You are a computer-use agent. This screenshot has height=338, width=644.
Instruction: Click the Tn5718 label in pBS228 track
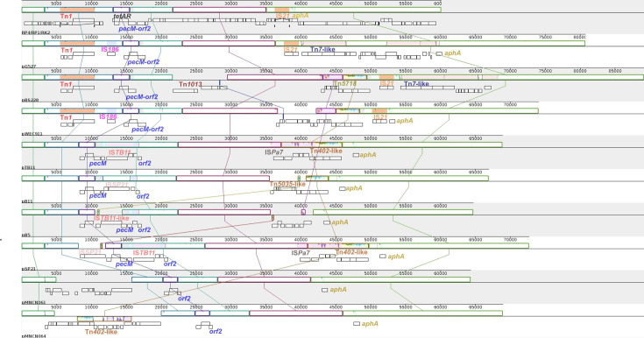pyautogui.click(x=345, y=84)
